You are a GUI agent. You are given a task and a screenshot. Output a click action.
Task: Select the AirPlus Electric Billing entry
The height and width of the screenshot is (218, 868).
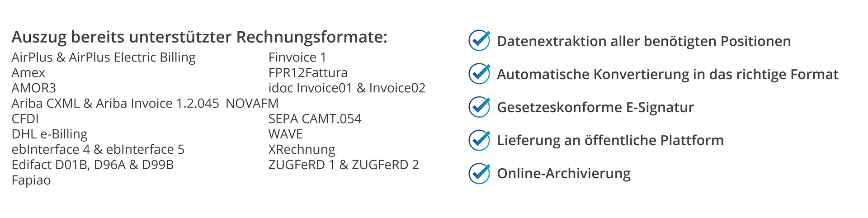[104, 57]
